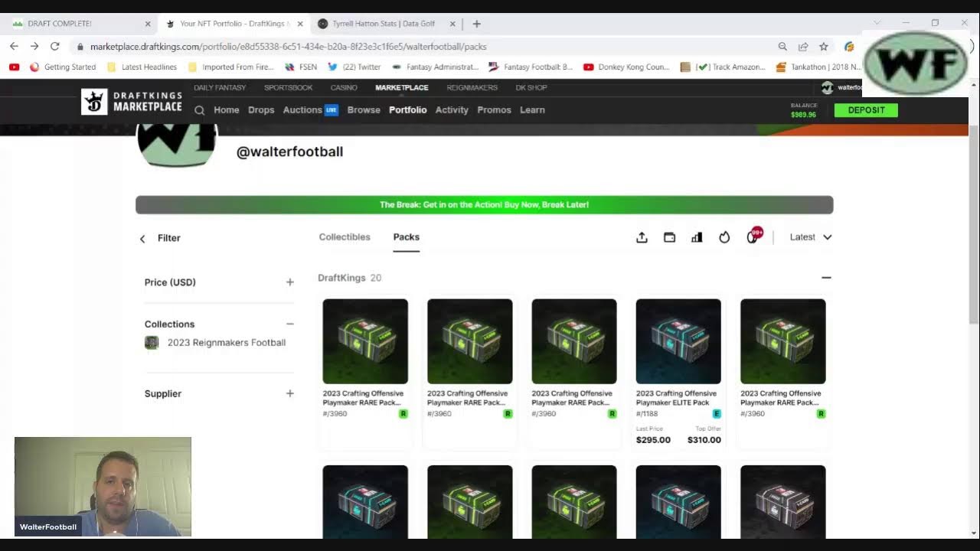Click the $989.96 balance amount
The image size is (980, 551).
[x=804, y=115]
